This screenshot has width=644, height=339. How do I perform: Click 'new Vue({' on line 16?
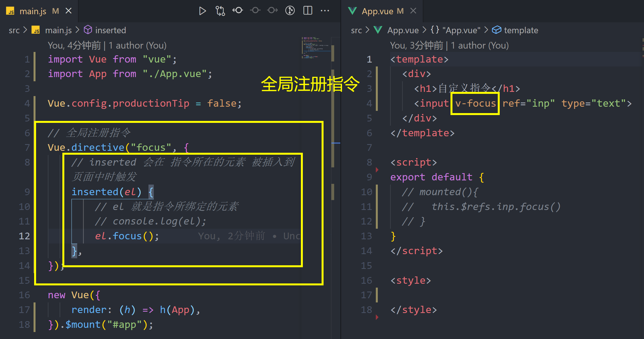coord(74,295)
